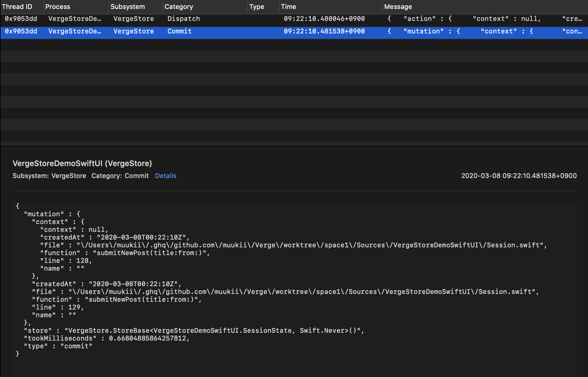Click thread ID in Dispatch row

pos(21,19)
